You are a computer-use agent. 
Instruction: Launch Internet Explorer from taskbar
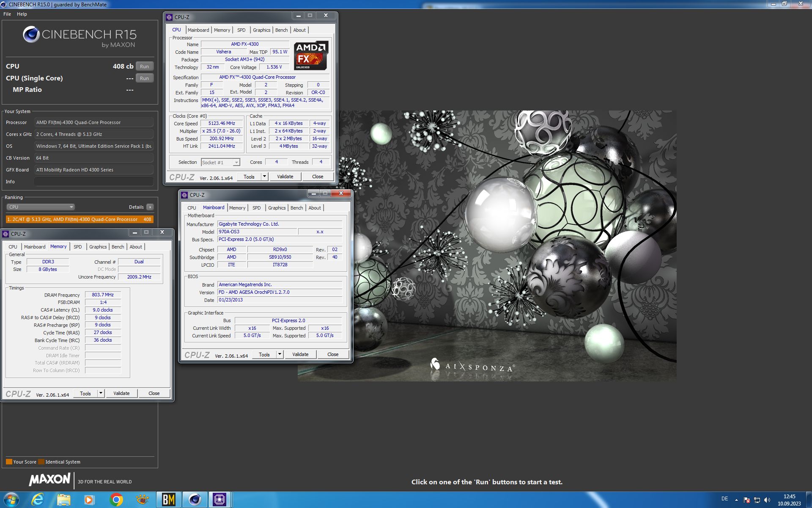(38, 500)
